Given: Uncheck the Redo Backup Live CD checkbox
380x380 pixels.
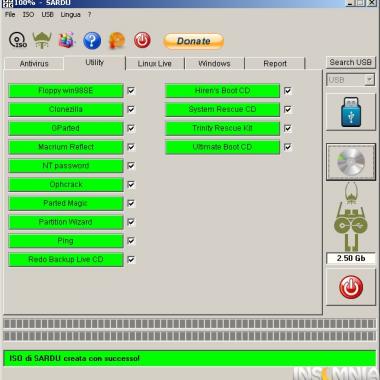Looking at the screenshot, I should pos(131,260).
